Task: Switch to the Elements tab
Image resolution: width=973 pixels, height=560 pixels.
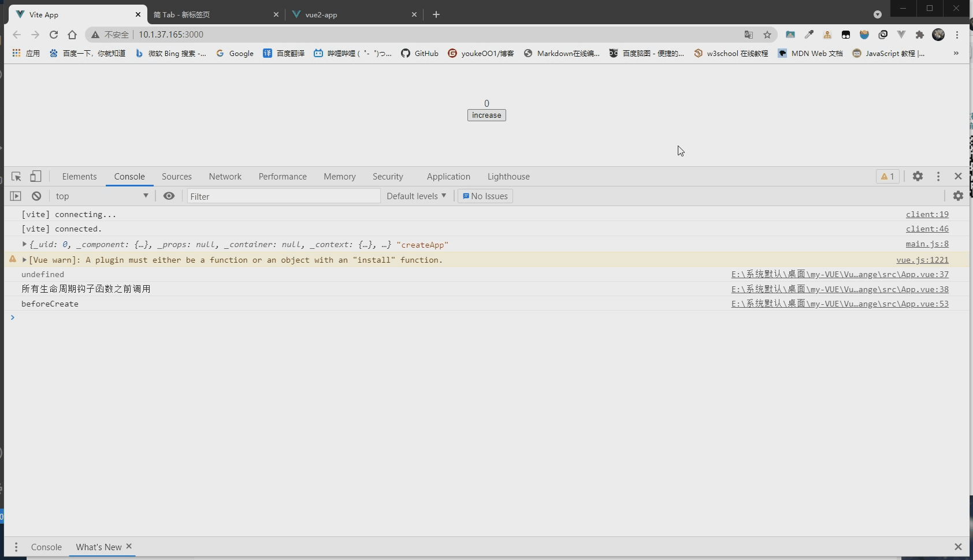Action: pos(79,177)
